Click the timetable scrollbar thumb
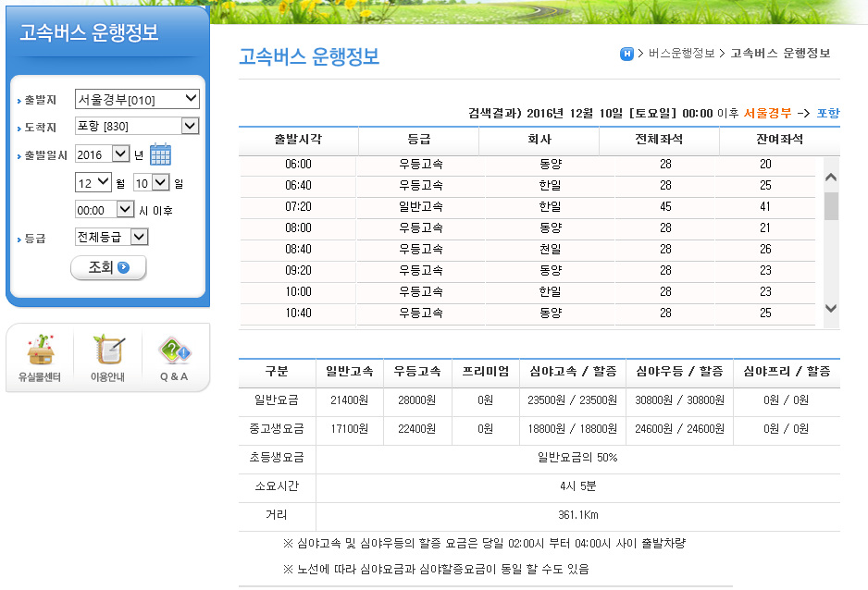Screen dimensions: 868x590 click(x=831, y=206)
